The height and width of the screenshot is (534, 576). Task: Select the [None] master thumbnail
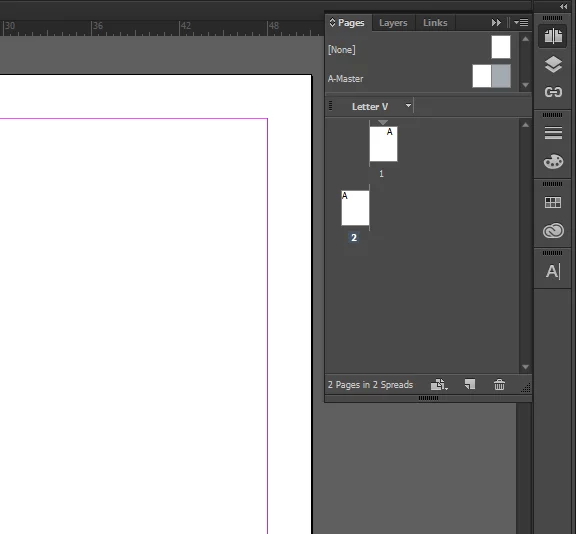pyautogui.click(x=501, y=47)
